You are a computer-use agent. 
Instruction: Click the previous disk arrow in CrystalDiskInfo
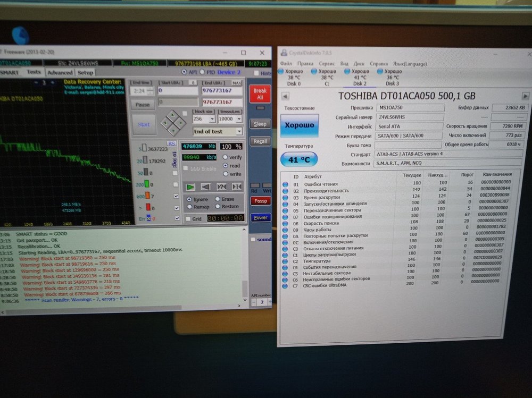coord(285,96)
